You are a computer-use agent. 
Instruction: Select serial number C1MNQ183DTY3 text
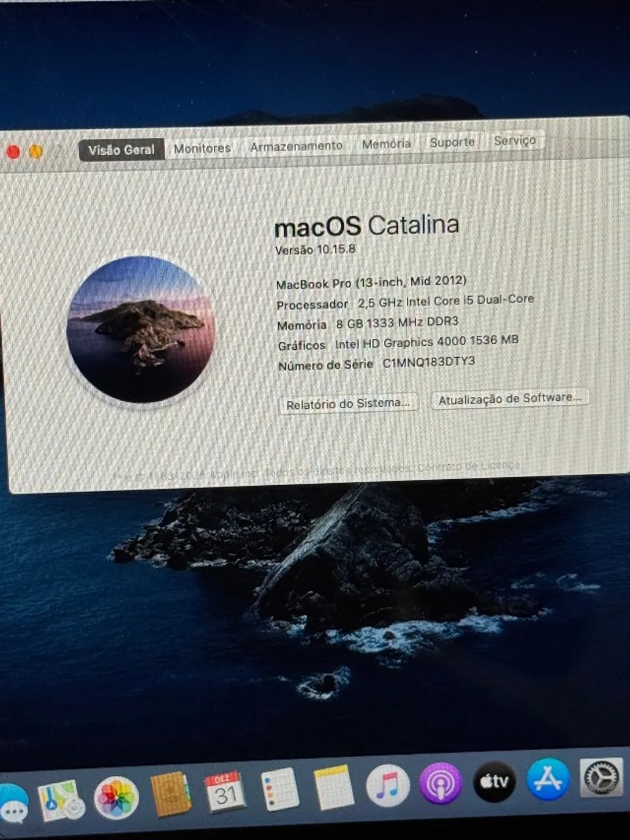point(429,362)
